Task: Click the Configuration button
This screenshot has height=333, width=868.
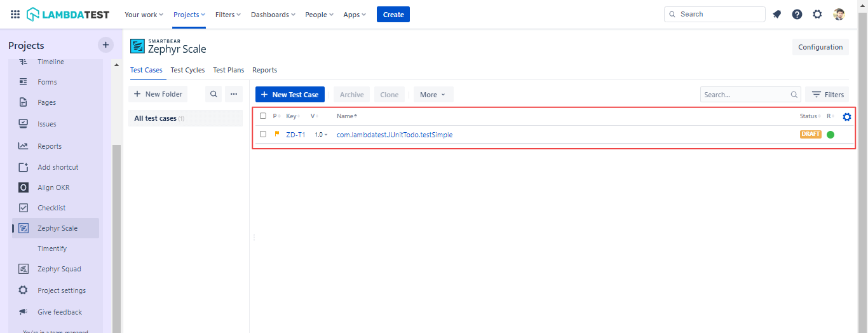Action: point(820,47)
